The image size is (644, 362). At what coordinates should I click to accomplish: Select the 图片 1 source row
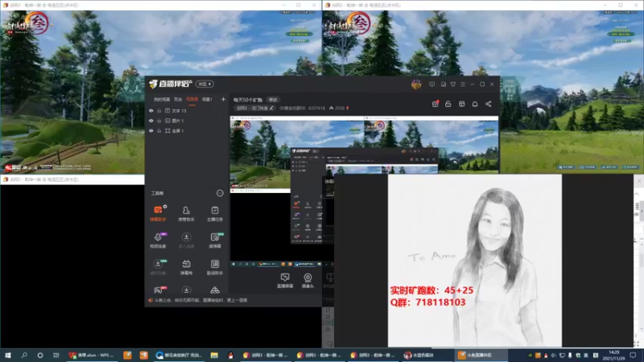pos(187,121)
